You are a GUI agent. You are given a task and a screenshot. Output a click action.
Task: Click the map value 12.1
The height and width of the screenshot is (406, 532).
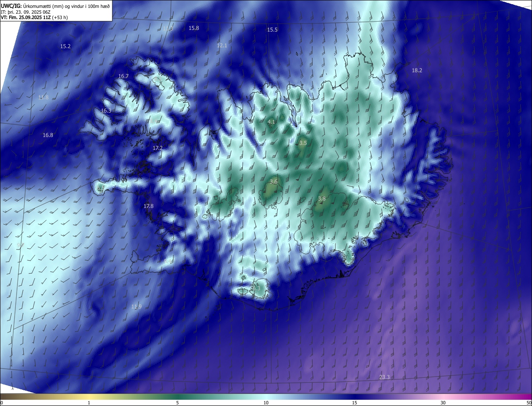(x=222, y=45)
